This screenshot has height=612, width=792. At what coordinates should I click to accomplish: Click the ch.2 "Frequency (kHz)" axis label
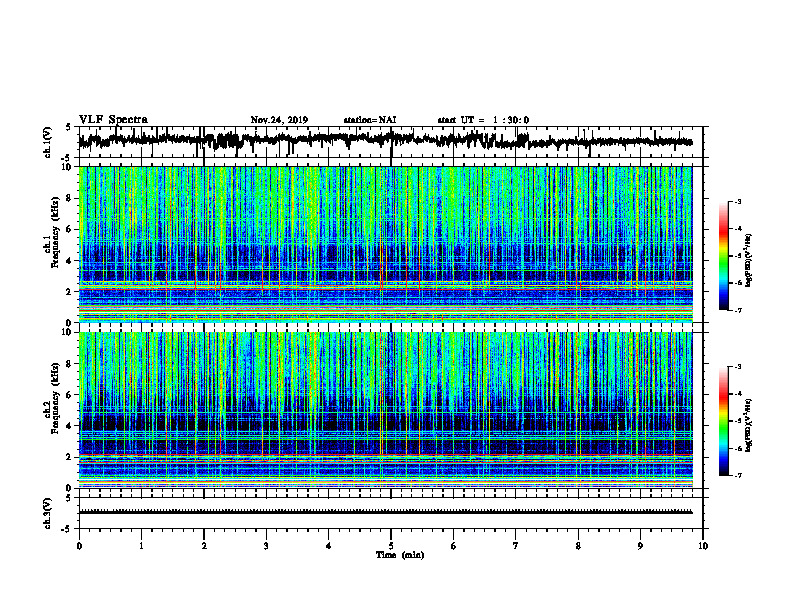point(55,398)
